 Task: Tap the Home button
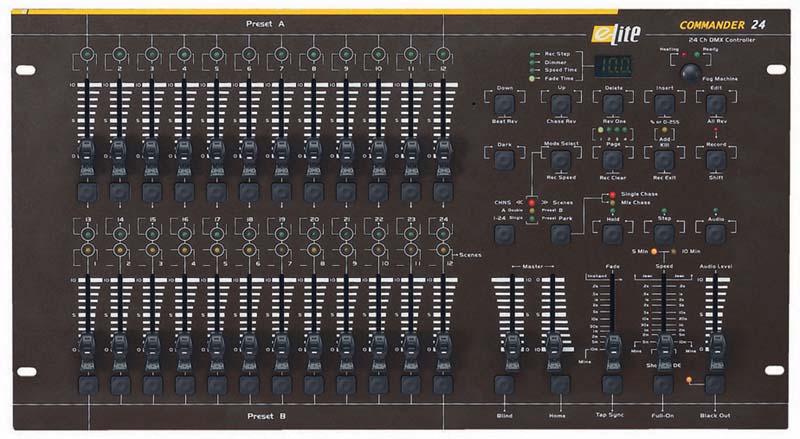[x=560, y=385]
